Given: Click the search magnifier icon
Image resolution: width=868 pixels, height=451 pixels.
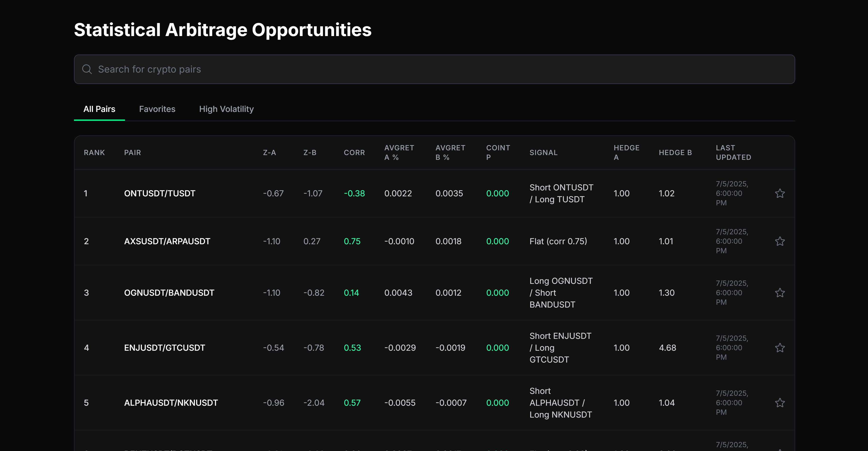Looking at the screenshot, I should [x=87, y=69].
